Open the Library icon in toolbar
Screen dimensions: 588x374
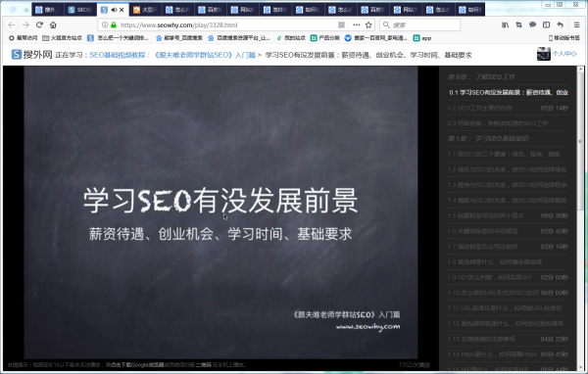[x=505, y=25]
